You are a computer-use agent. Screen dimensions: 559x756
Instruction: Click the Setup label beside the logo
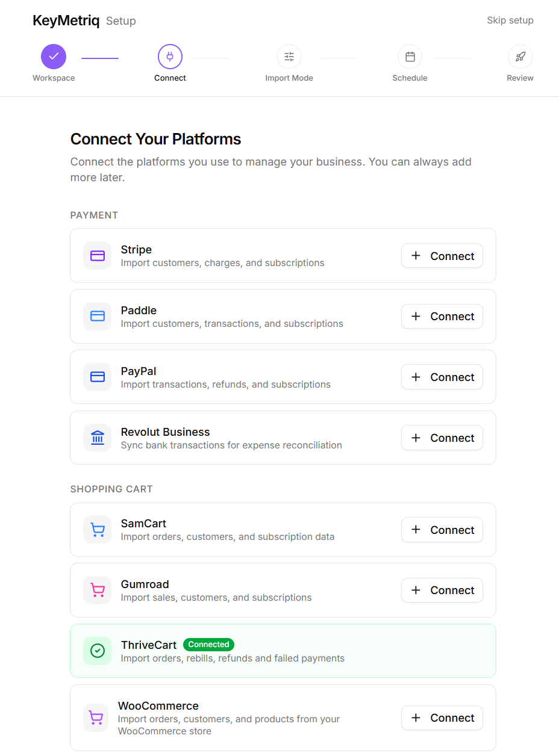point(121,21)
